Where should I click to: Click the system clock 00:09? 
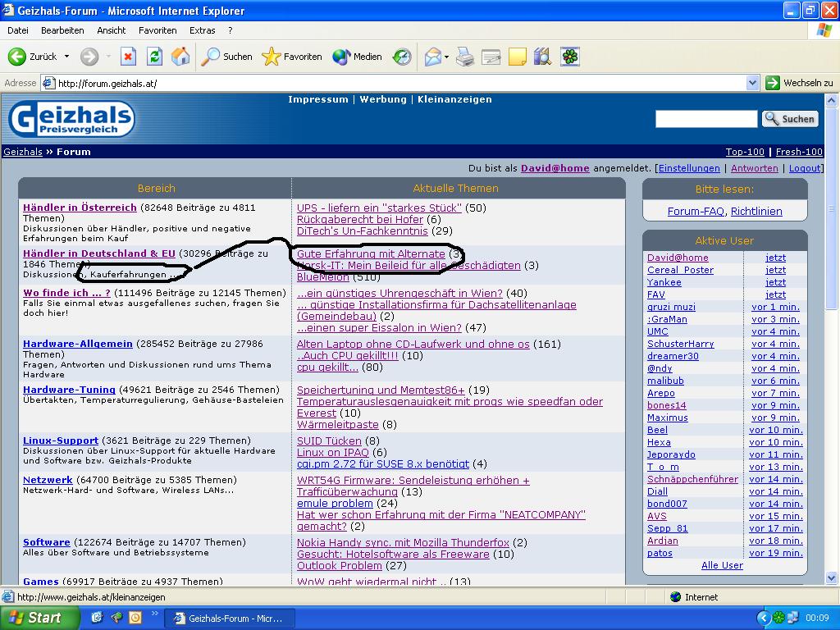(x=817, y=618)
